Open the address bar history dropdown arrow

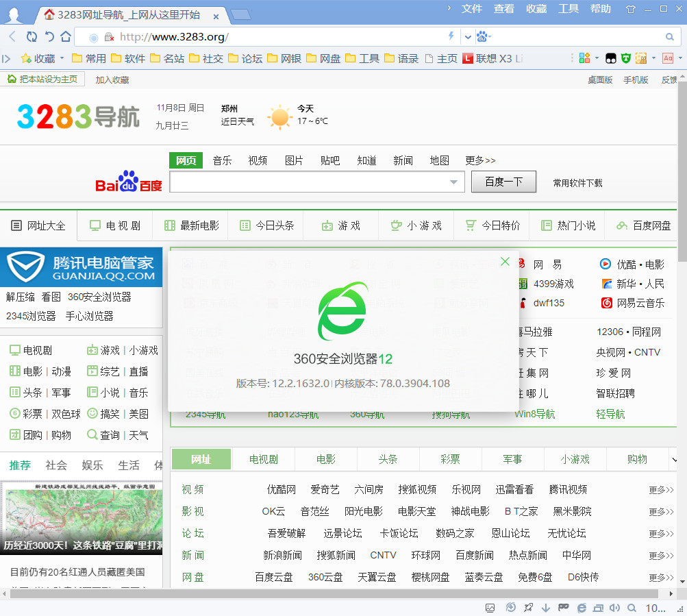click(468, 37)
